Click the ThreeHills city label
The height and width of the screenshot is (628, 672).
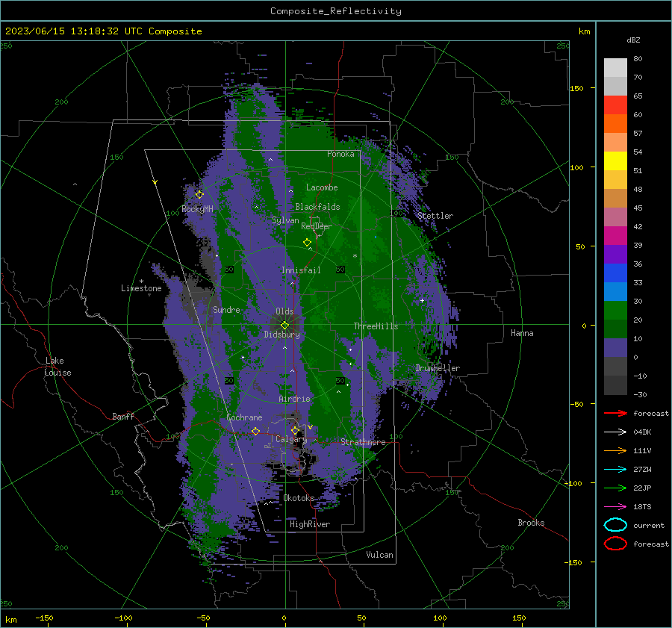point(376,326)
